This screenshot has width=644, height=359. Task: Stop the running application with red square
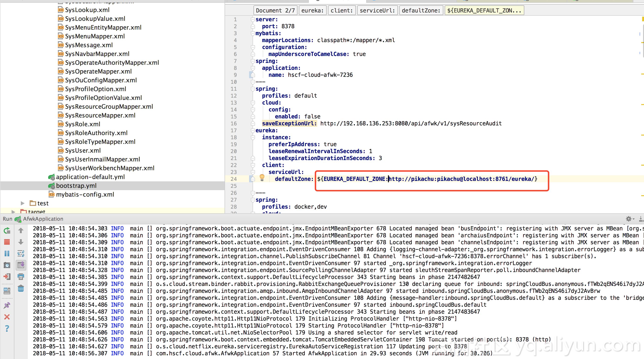[7, 242]
